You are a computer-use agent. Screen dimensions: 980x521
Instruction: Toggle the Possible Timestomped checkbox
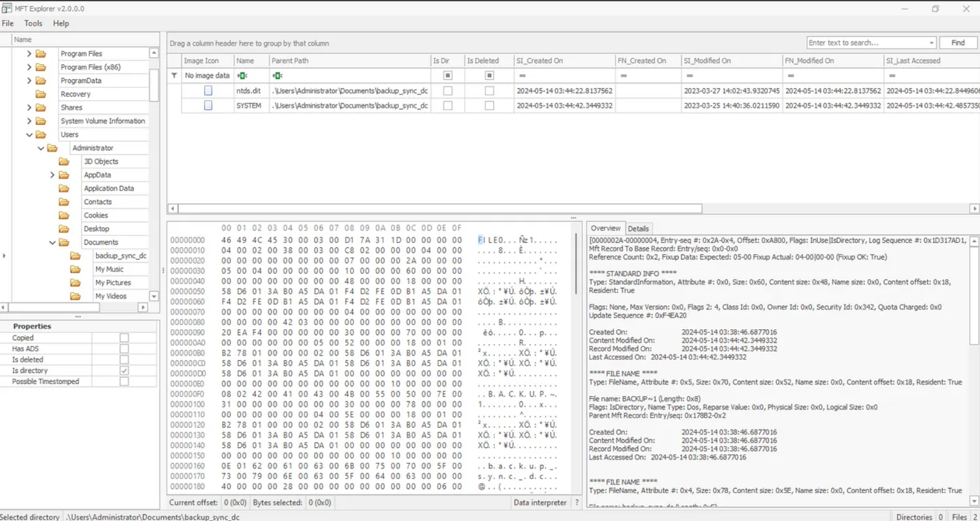coord(124,381)
